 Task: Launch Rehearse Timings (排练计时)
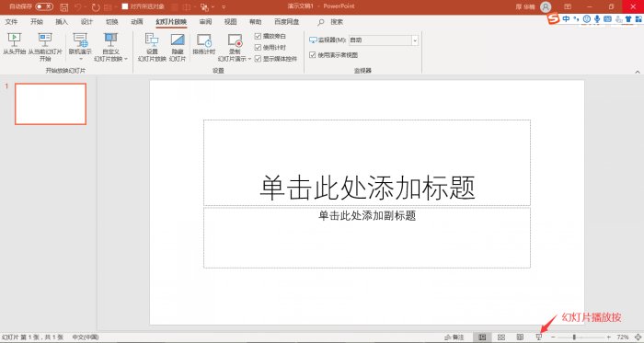click(x=204, y=44)
